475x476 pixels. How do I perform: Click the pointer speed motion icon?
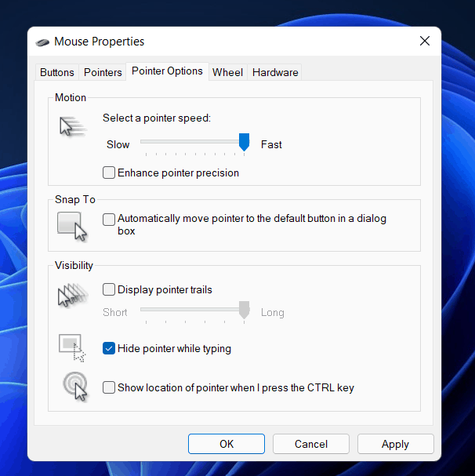coord(72,125)
